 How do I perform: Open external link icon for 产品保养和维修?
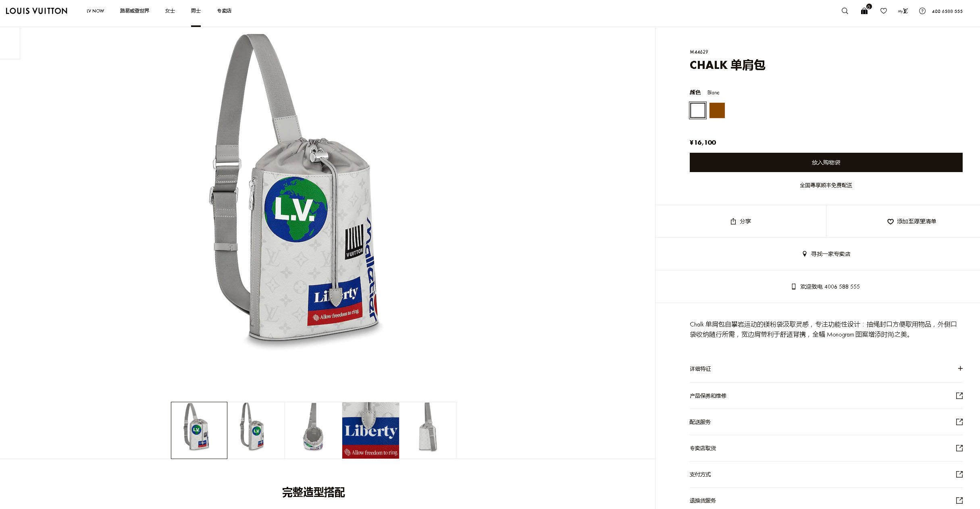pyautogui.click(x=959, y=395)
